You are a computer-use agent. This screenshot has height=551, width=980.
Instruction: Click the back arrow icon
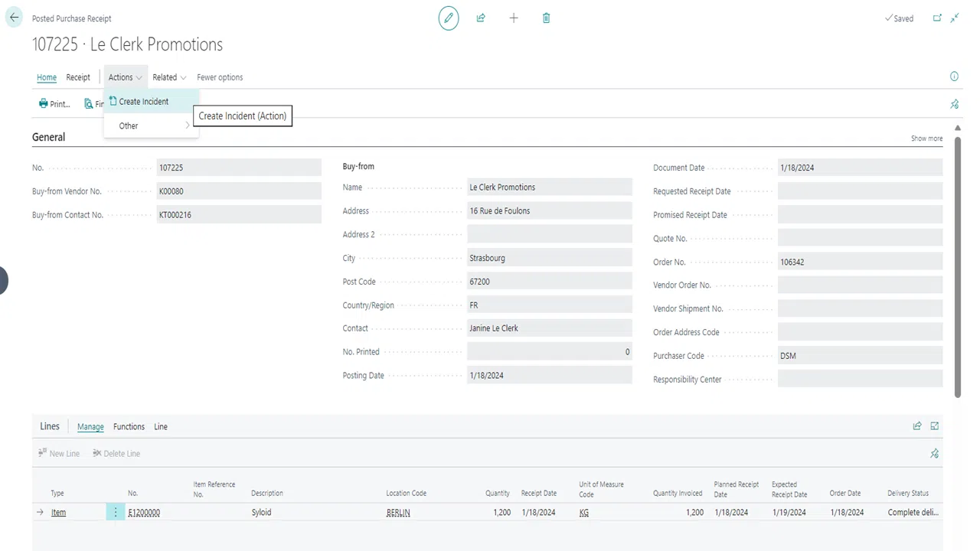14,18
